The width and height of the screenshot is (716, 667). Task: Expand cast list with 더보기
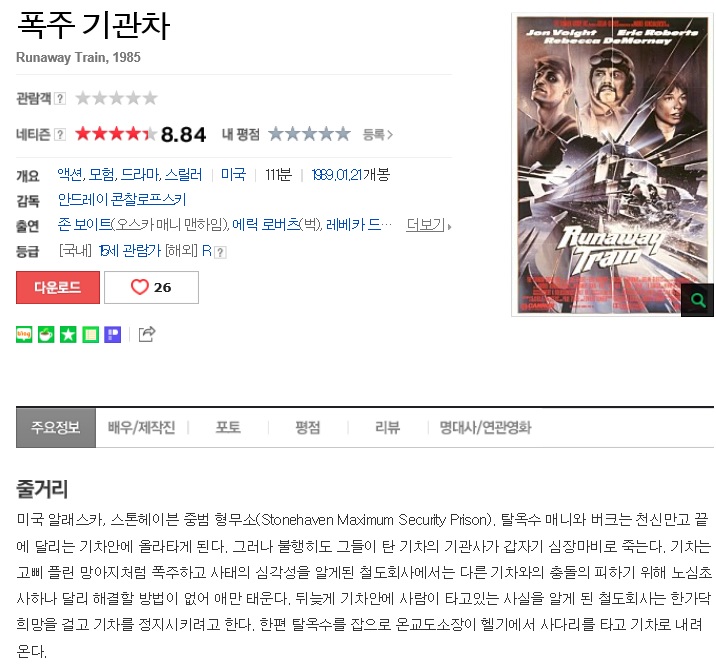point(428,225)
